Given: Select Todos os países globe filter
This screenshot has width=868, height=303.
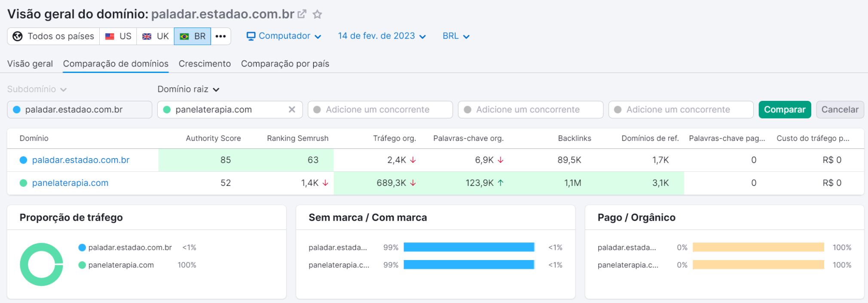Looking at the screenshot, I should tap(53, 36).
